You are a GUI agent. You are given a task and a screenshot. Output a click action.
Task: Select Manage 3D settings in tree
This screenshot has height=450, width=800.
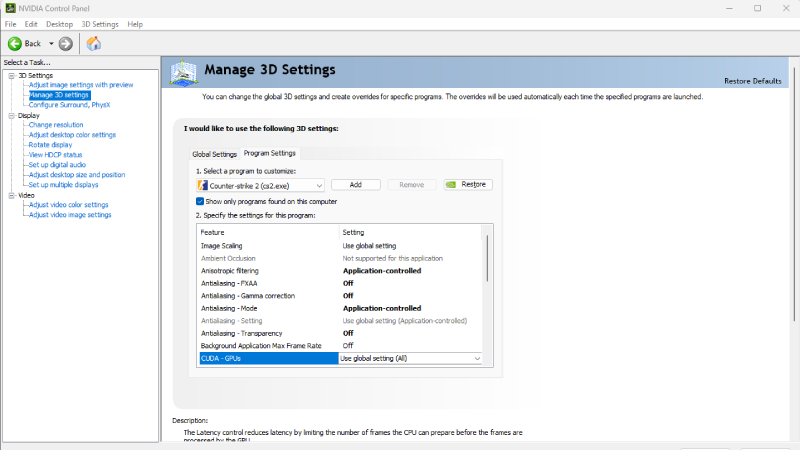[x=59, y=95]
